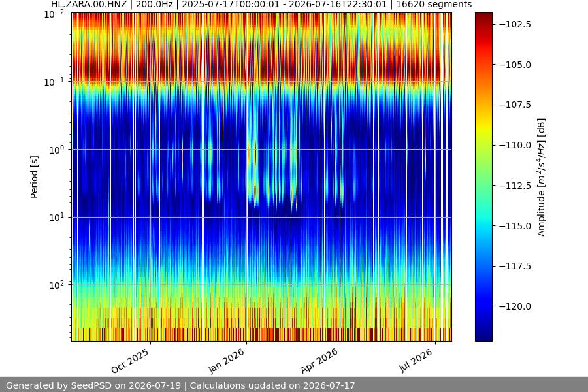
Task: Click the 'Period [s]' y-axis label
Action: coord(34,177)
